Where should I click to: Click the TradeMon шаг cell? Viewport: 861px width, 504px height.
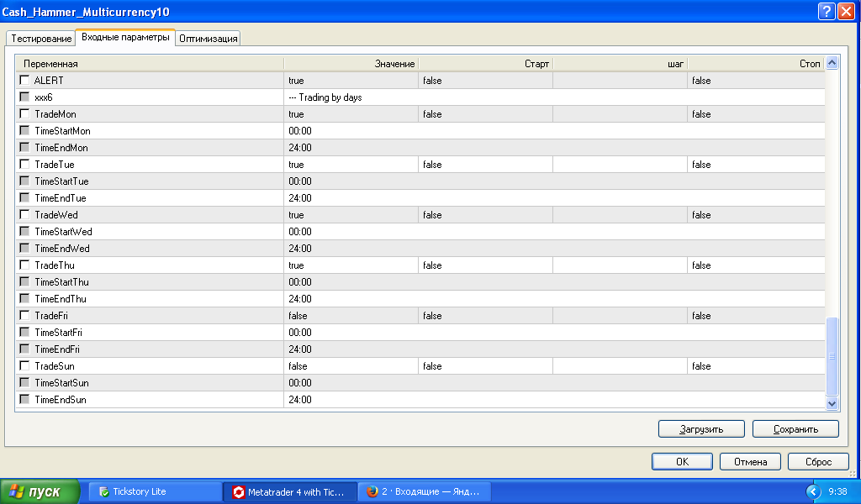coord(620,113)
